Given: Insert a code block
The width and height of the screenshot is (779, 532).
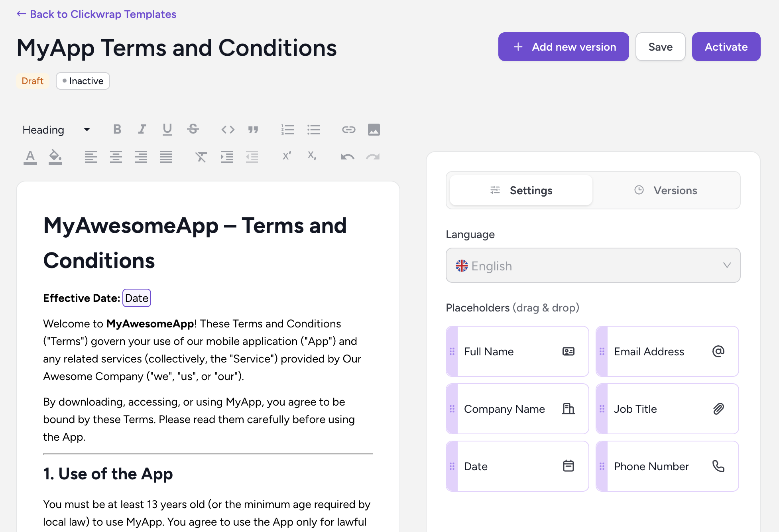Looking at the screenshot, I should (228, 130).
